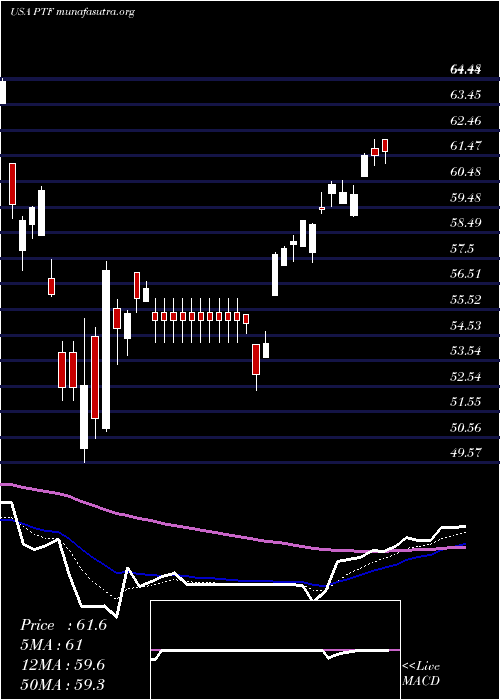Select the 12MA : 59.6 label

point(62,665)
